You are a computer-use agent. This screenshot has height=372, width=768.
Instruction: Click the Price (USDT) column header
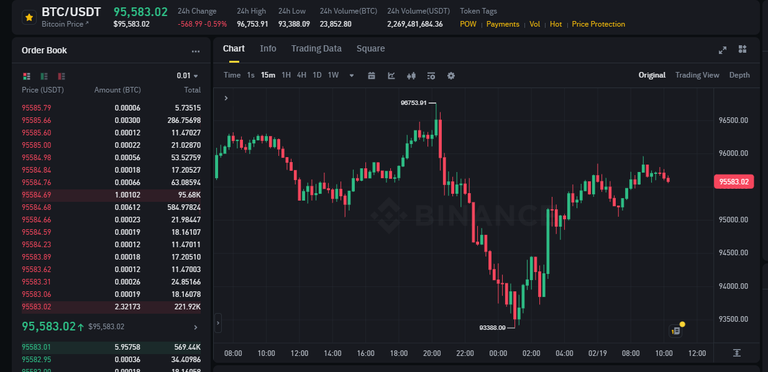coord(43,90)
